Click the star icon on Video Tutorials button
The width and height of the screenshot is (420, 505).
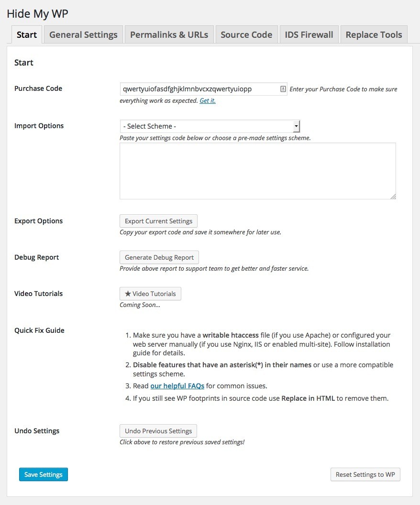point(128,294)
